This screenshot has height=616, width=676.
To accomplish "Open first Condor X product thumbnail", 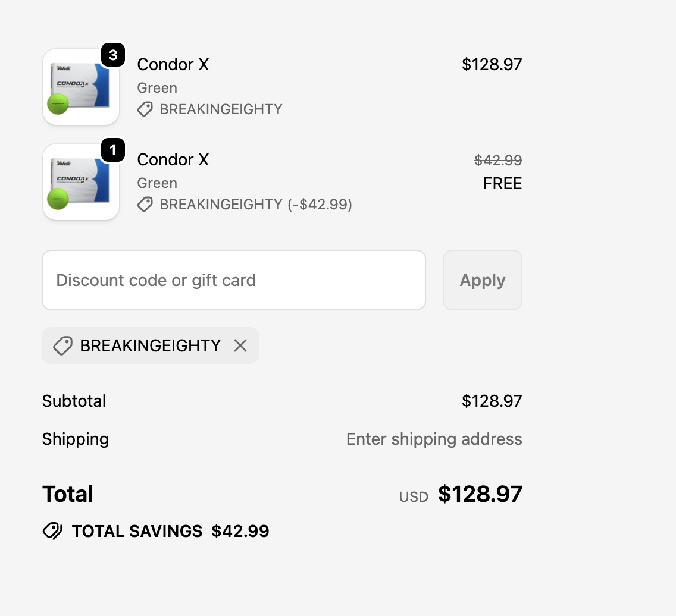I will click(80, 87).
